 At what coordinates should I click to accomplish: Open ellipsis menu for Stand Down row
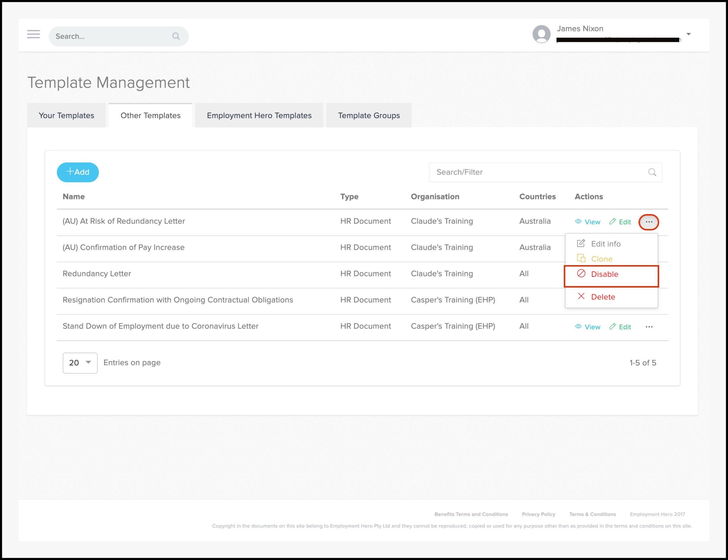click(x=649, y=327)
